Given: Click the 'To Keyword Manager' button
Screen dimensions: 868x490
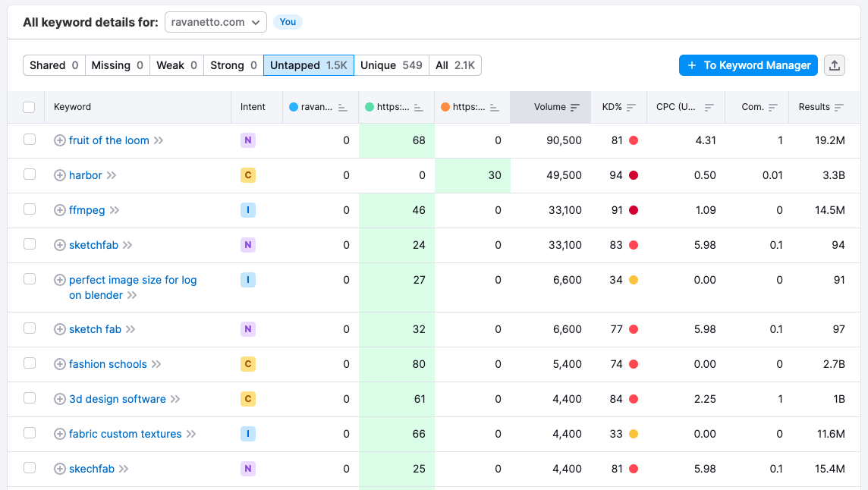Looking at the screenshot, I should [x=748, y=65].
